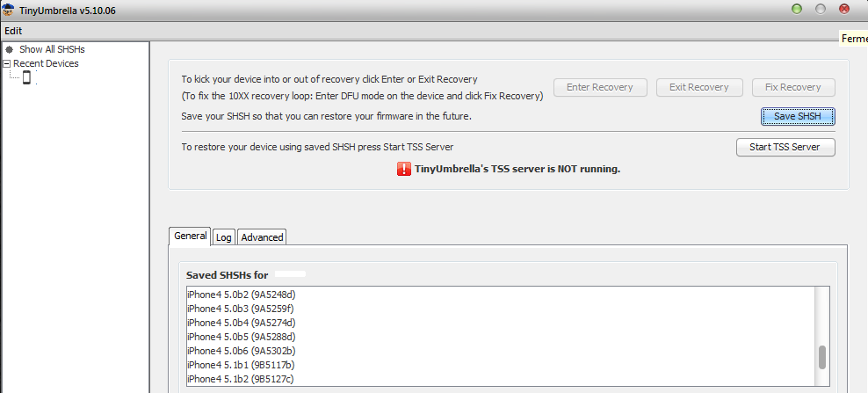The width and height of the screenshot is (868, 393).
Task: Click the red TSS server warning icon
Action: tap(404, 169)
